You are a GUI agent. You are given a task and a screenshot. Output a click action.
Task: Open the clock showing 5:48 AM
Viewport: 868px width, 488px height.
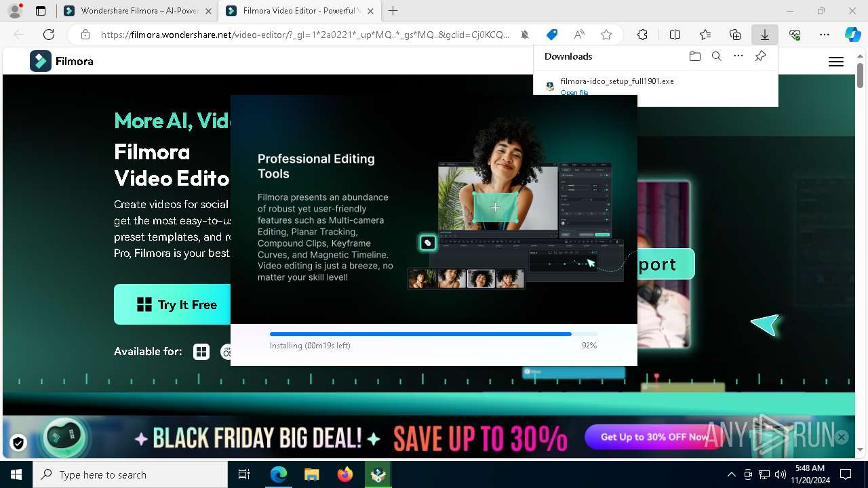click(x=810, y=474)
